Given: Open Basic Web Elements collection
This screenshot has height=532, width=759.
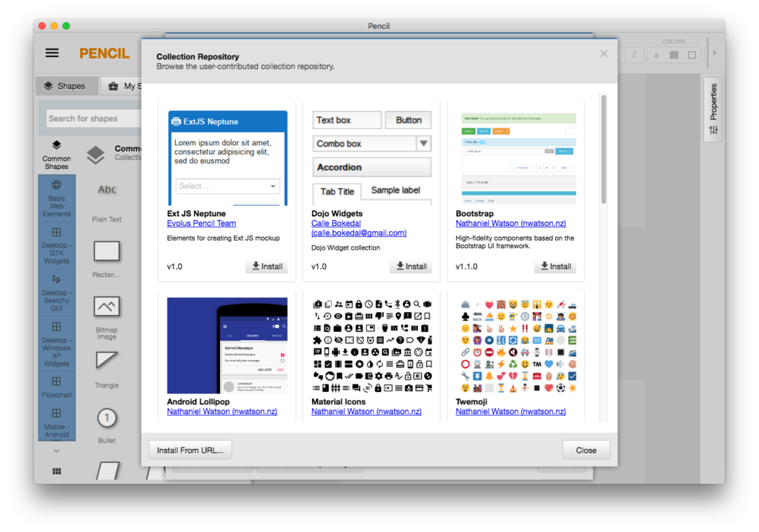Looking at the screenshot, I should pyautogui.click(x=56, y=199).
